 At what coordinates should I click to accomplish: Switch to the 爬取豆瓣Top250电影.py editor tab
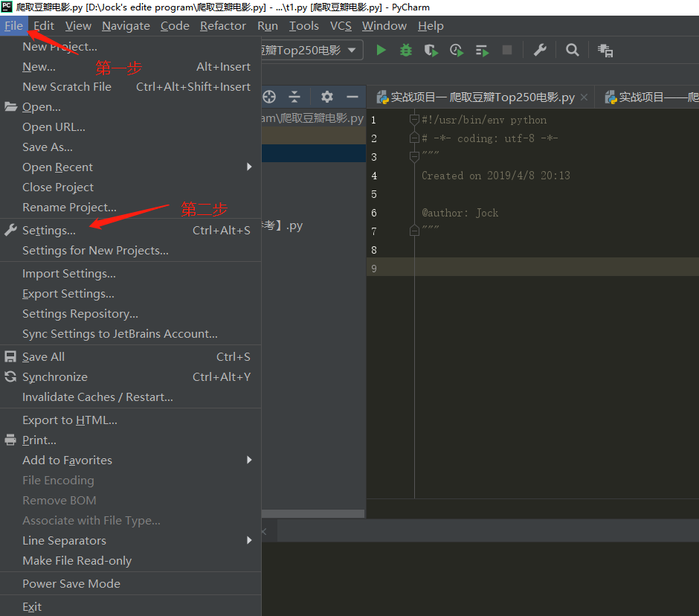click(x=476, y=96)
